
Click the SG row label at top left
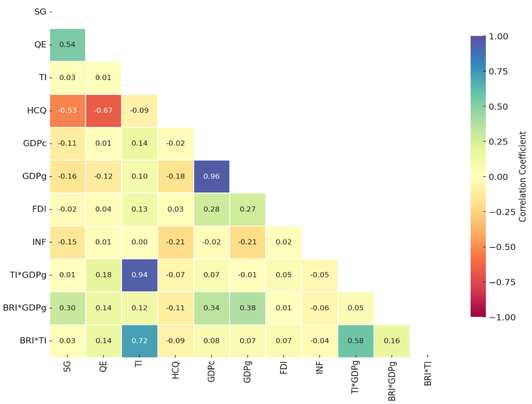point(40,11)
